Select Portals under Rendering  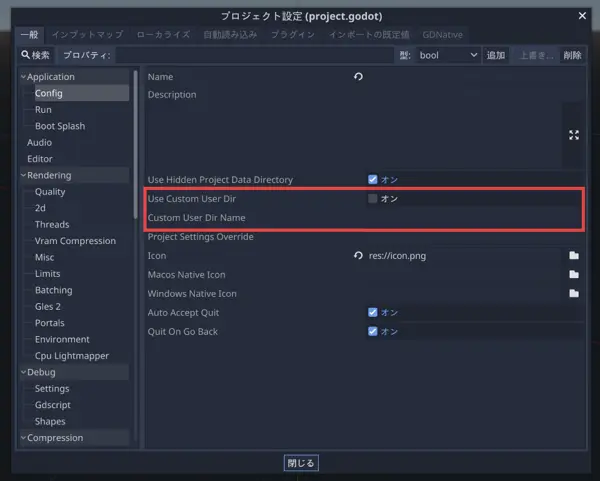pyautogui.click(x=50, y=323)
